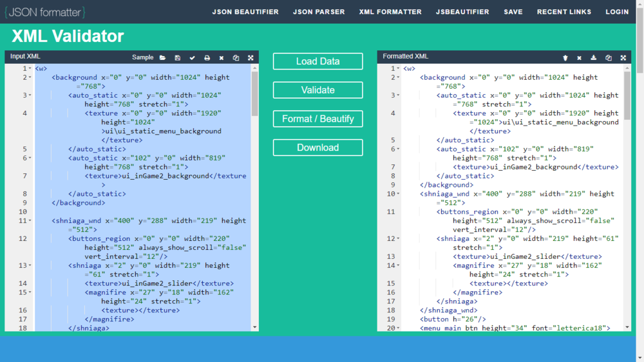The width and height of the screenshot is (644, 362).
Task: Clear the Formatted XML panel with X icon
Action: click(x=579, y=58)
